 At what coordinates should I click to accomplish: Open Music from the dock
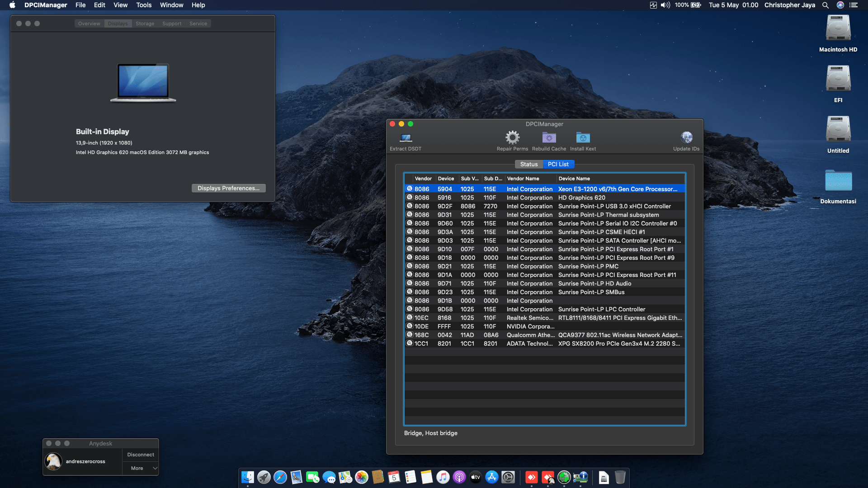point(443,477)
